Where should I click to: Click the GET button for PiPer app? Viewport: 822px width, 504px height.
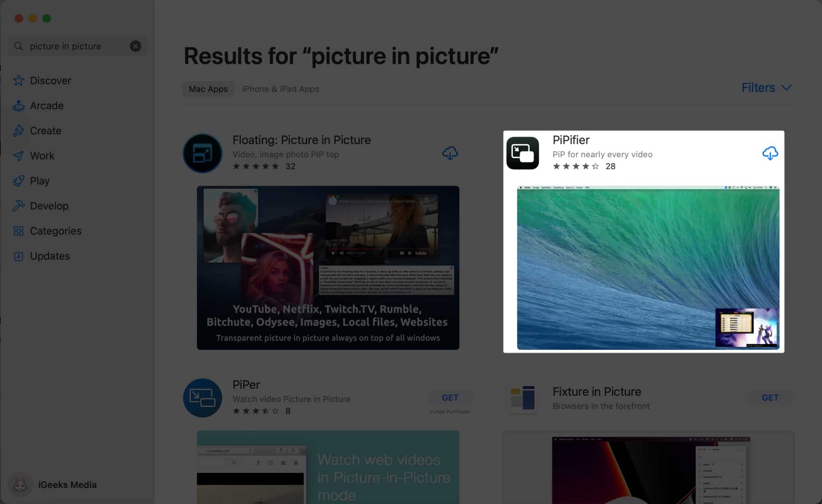coord(450,398)
